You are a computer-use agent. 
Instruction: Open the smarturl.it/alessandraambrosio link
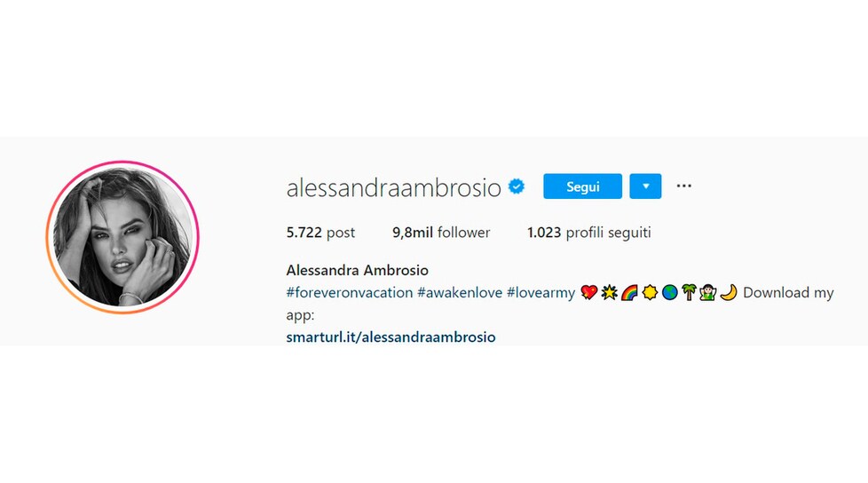pyautogui.click(x=391, y=337)
